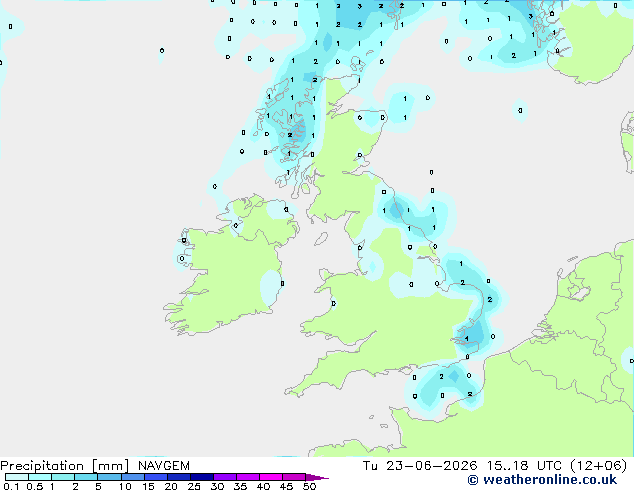Click the 15–20 mm legend swatch
The height and width of the screenshot is (490, 634).
tap(155, 477)
